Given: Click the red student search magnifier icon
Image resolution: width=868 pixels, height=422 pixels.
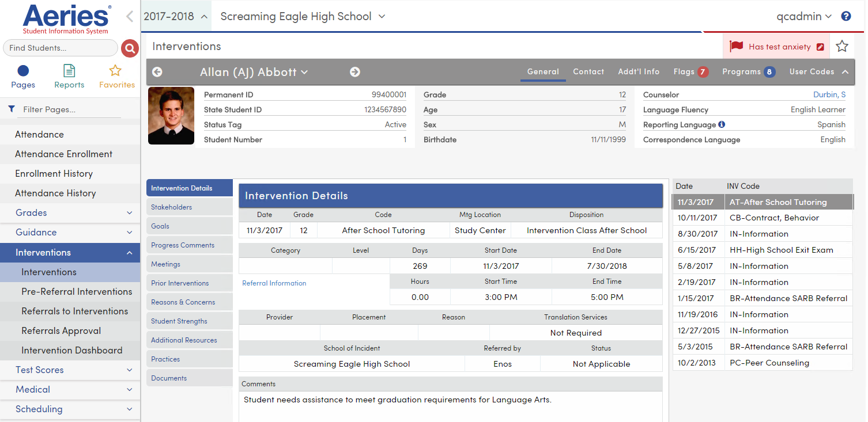Looking at the screenshot, I should 130,48.
